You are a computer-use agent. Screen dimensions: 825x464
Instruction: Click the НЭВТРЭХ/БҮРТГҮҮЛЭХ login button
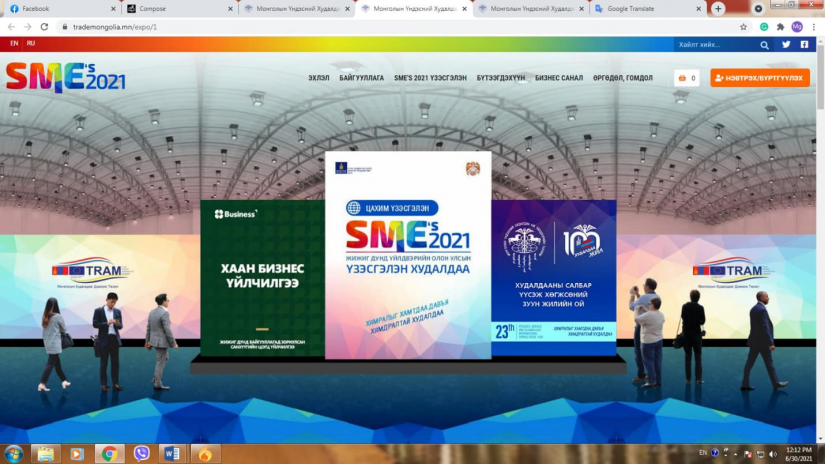pyautogui.click(x=760, y=78)
